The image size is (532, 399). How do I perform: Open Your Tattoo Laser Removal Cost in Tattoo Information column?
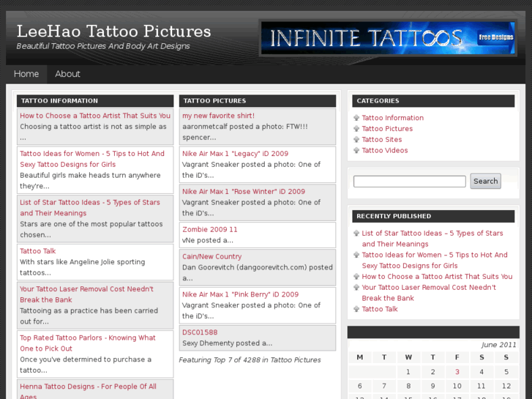click(86, 294)
